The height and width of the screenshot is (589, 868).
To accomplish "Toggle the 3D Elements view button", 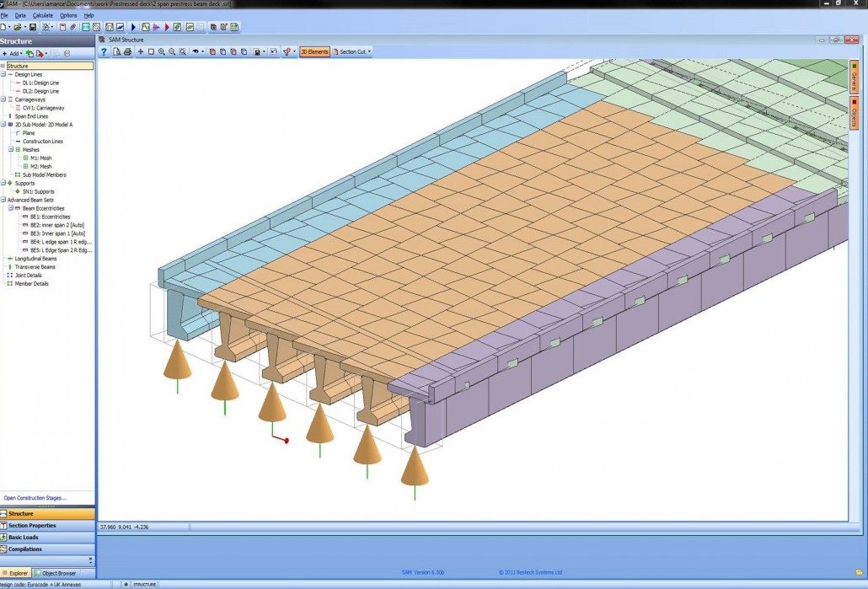I will click(314, 52).
